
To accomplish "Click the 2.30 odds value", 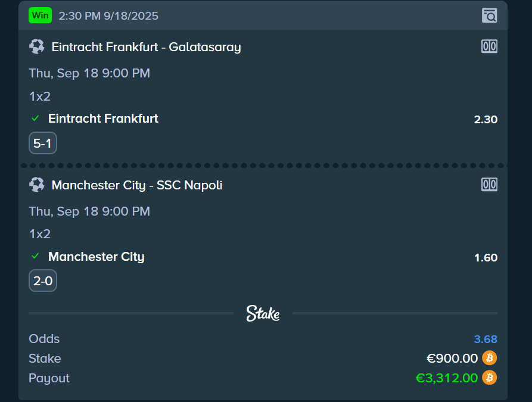I will (486, 120).
